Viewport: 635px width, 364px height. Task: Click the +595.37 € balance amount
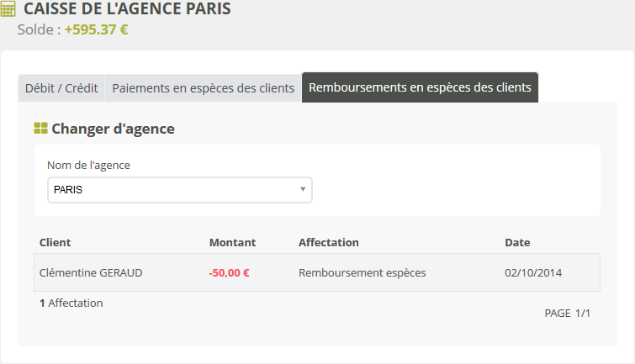[96, 29]
